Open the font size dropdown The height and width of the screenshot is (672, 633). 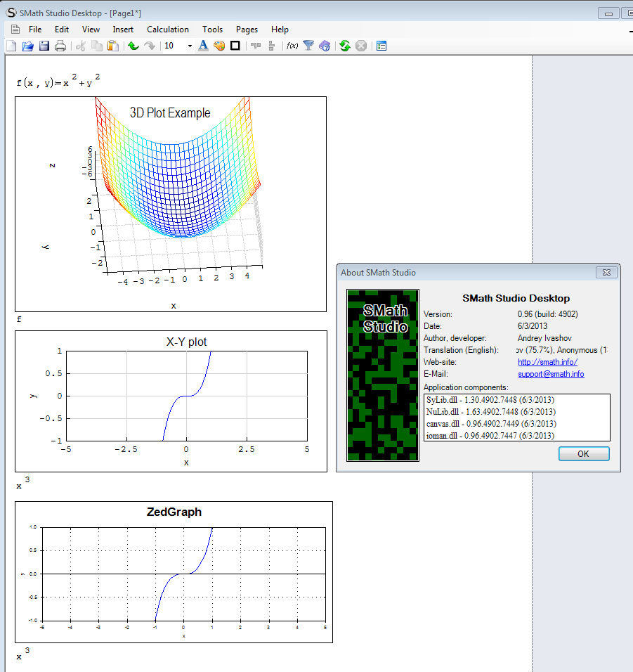pos(190,46)
